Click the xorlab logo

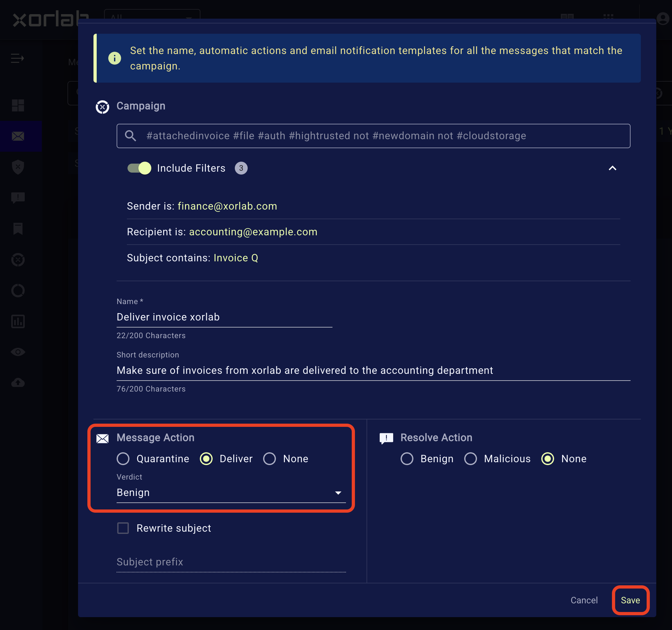51,19
